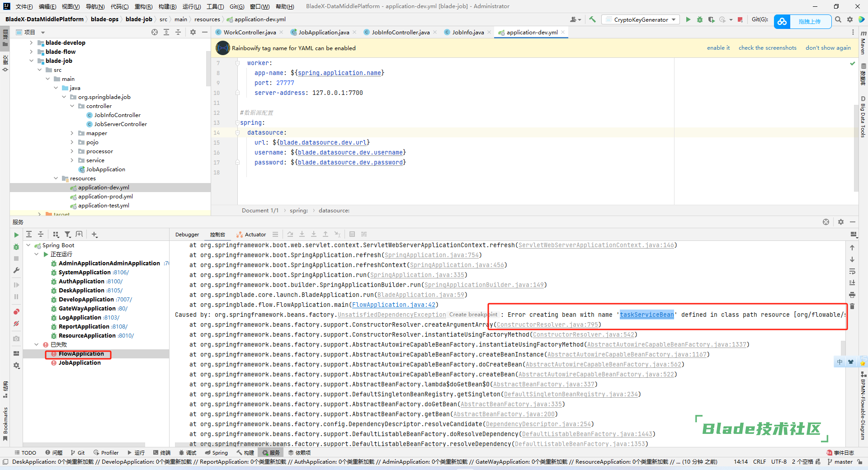
Task: Open Services panel gear settings
Action: pos(841,222)
